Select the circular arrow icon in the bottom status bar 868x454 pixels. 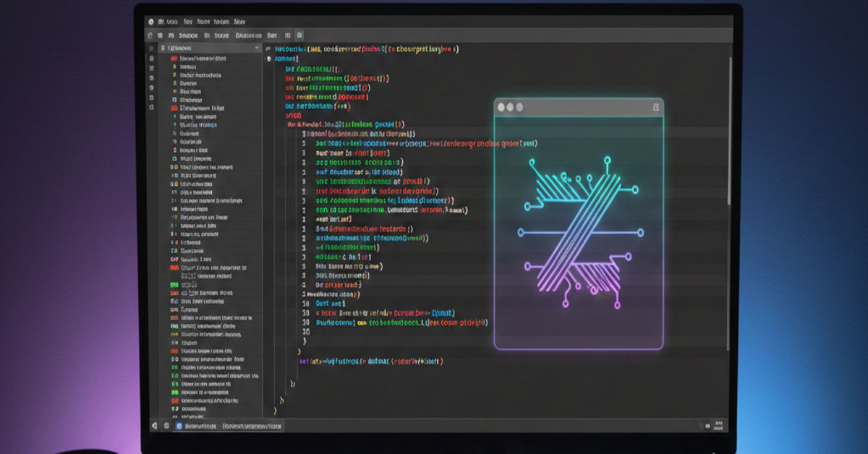point(166,425)
